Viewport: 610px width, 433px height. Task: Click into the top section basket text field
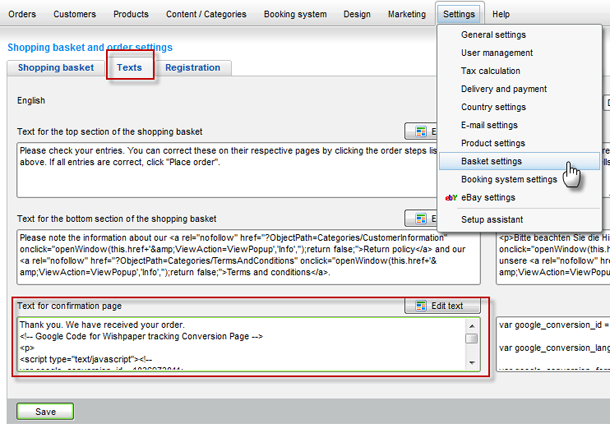tap(220, 168)
